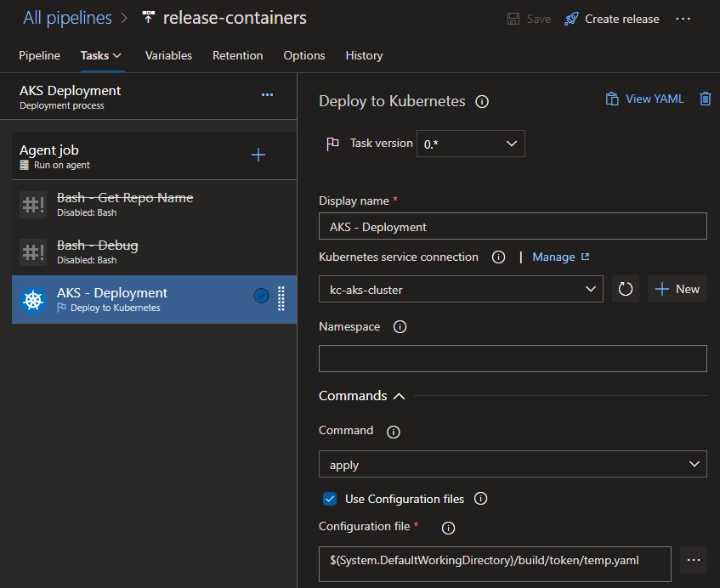Switch to the Retention tab
The image size is (720, 588).
(238, 55)
